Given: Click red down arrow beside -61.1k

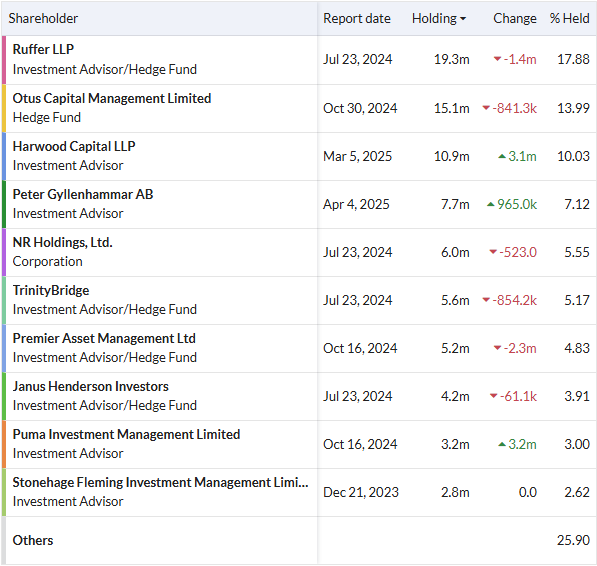Looking at the screenshot, I should coord(493,396).
